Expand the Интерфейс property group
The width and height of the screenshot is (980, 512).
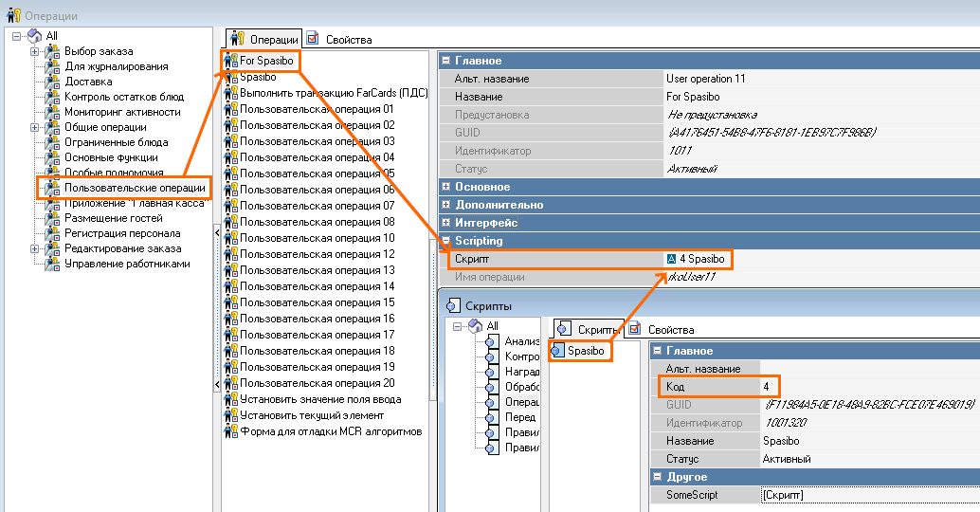click(446, 223)
